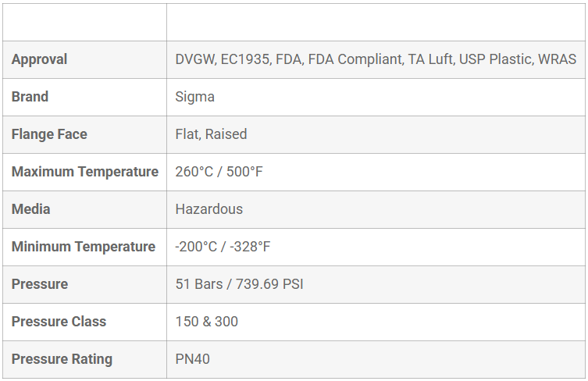The image size is (588, 381).
Task: Select the 260°C / 500°F value
Action: (219, 172)
